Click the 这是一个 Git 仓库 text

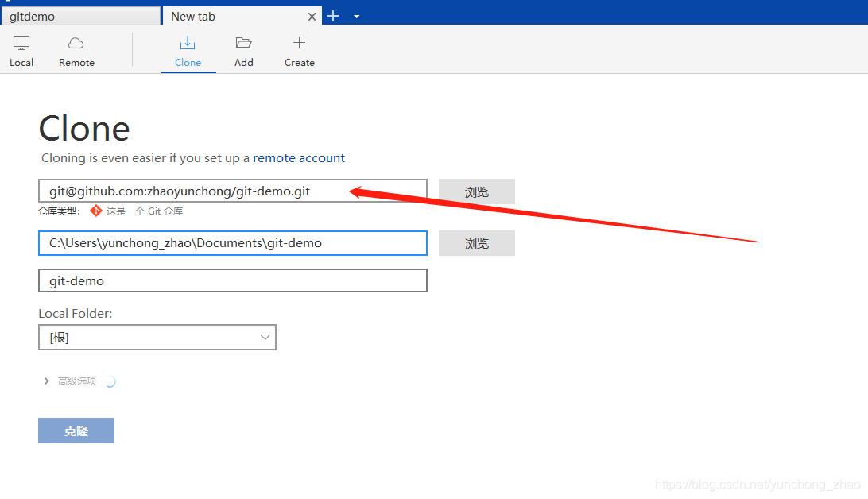[144, 211]
